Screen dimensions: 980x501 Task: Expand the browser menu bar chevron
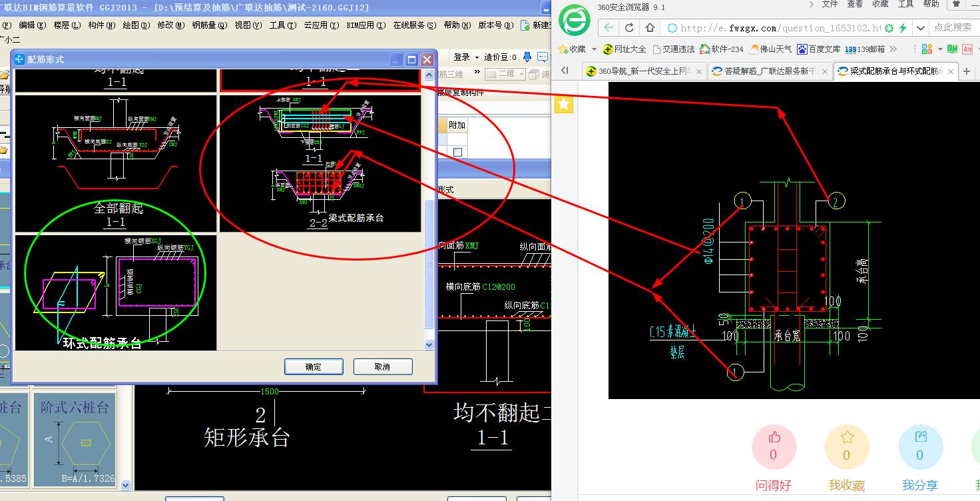[811, 4]
